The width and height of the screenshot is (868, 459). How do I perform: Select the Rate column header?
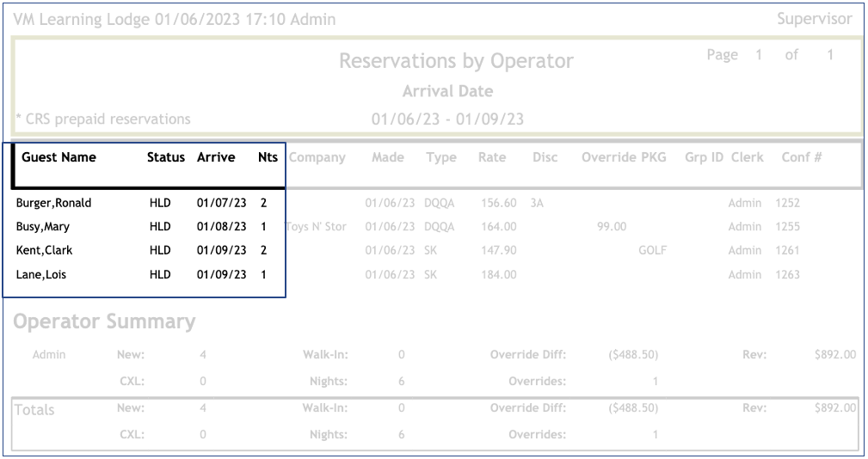click(492, 157)
